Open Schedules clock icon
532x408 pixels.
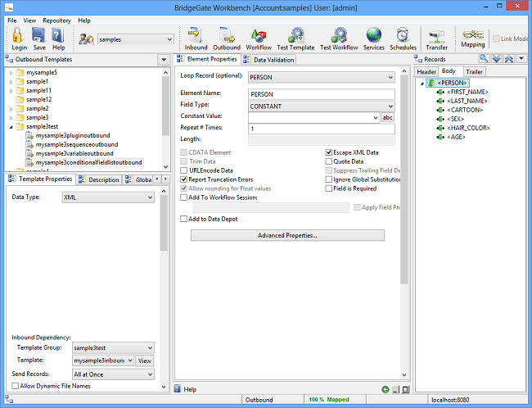click(x=403, y=39)
